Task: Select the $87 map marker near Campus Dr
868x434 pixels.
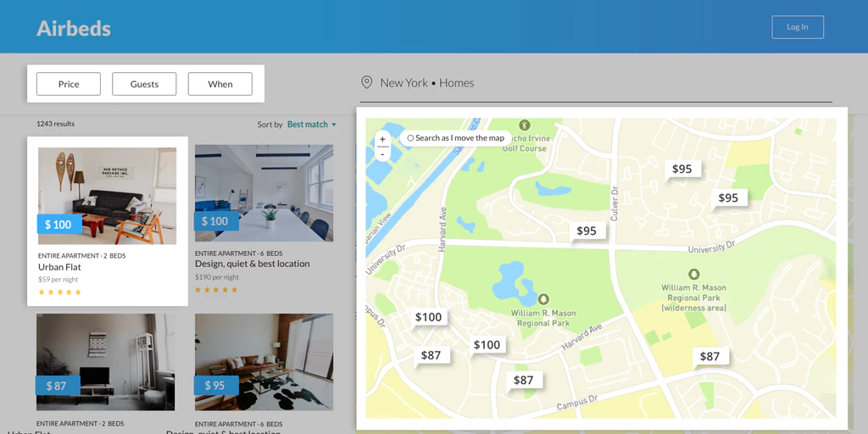Action: (523, 380)
